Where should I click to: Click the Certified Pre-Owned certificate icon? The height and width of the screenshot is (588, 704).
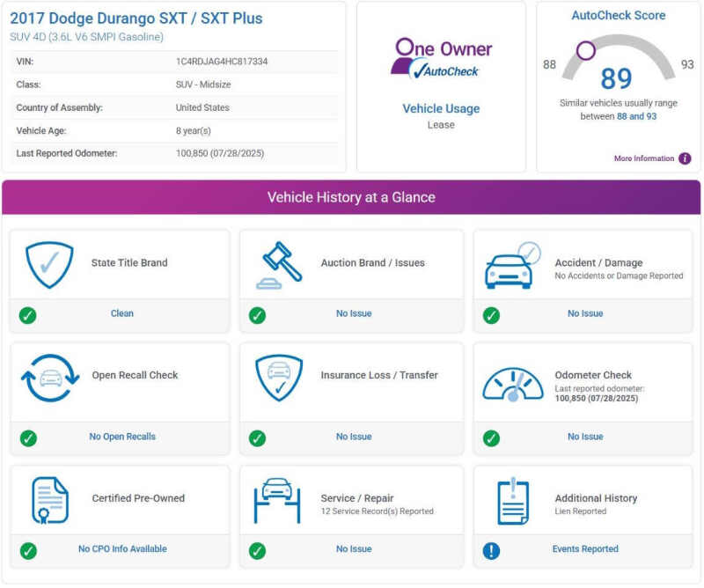[49, 500]
